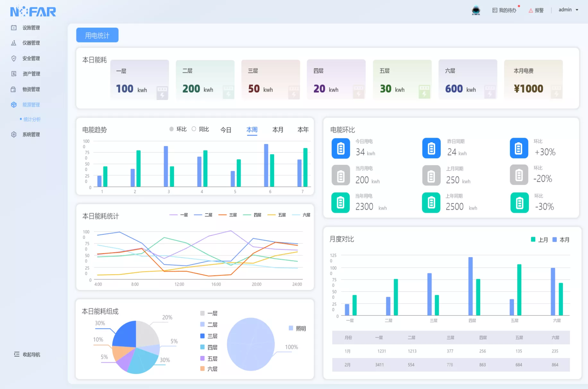Click the 物资管理 sidebar icon
The image size is (588, 389).
13,89
